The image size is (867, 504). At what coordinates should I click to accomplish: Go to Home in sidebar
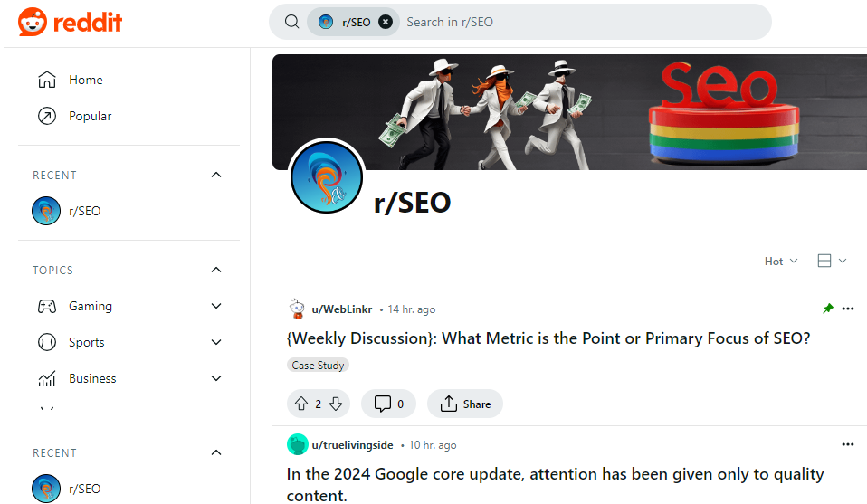coord(85,80)
